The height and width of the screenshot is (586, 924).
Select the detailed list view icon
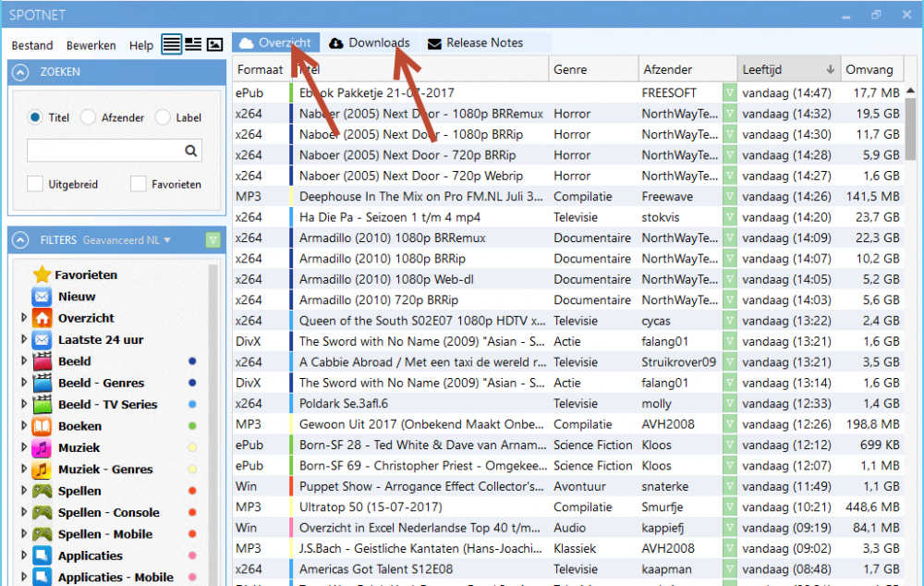tap(193, 44)
